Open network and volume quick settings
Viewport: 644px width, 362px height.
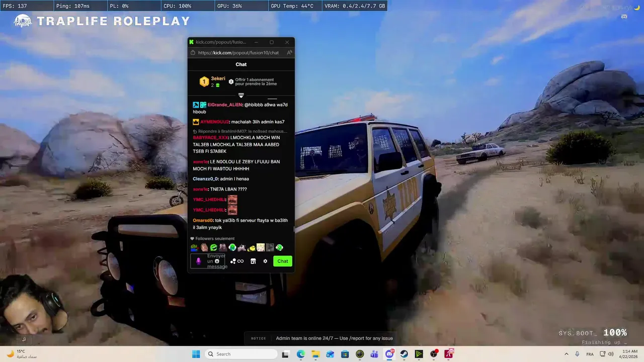tap(606, 354)
